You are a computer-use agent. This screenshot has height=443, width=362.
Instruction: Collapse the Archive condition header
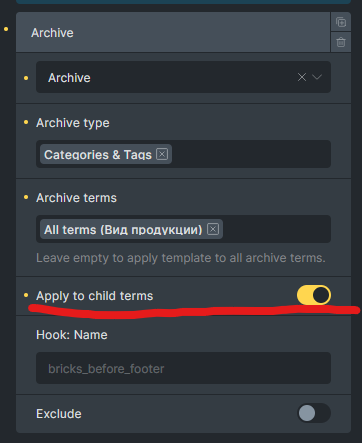[173, 33]
